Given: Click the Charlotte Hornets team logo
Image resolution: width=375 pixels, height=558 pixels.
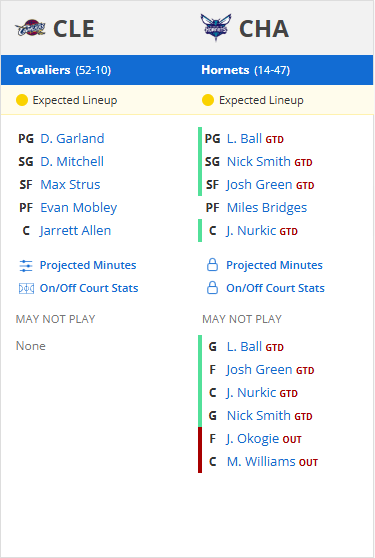Looking at the screenshot, I should coord(216,28).
